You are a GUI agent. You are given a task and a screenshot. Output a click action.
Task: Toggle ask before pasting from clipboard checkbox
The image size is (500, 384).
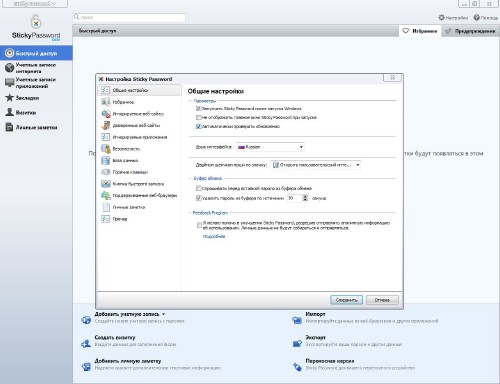[199, 188]
